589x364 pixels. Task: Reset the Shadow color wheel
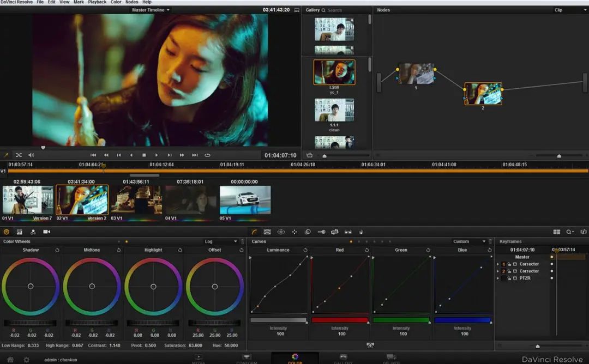[x=57, y=250]
